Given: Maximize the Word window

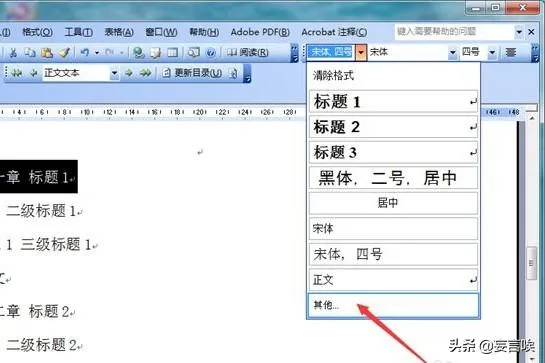Looking at the screenshot, I should [x=496, y=7].
